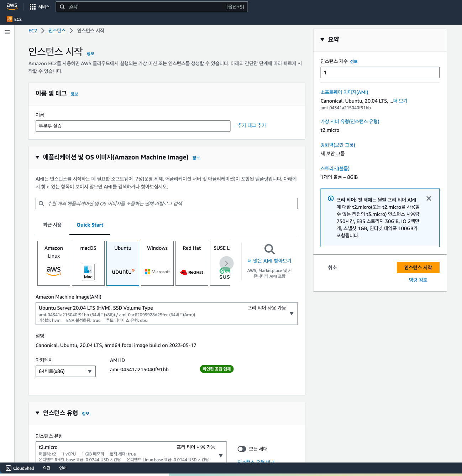The width and height of the screenshot is (462, 476).
Task: Click the 인스턴스 유형 비교 link
Action: [x=256, y=461]
